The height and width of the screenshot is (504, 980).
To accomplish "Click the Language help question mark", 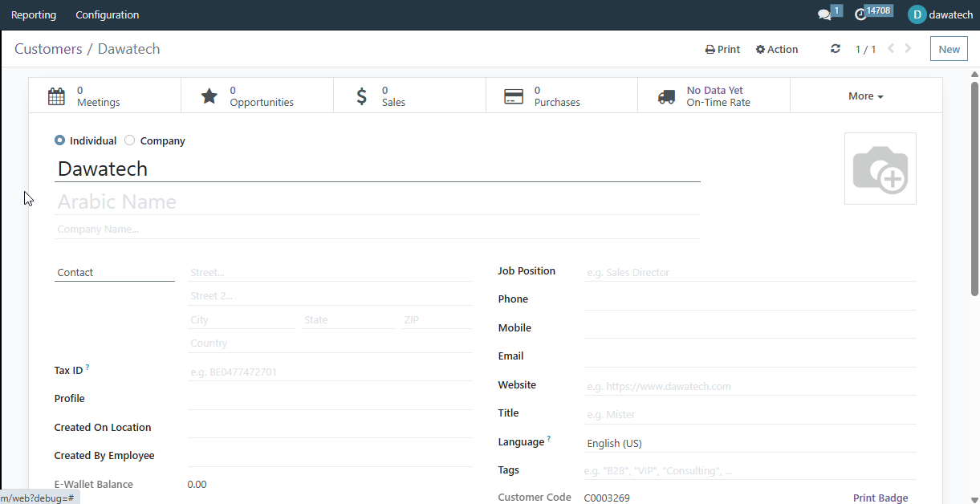I will 549,439.
